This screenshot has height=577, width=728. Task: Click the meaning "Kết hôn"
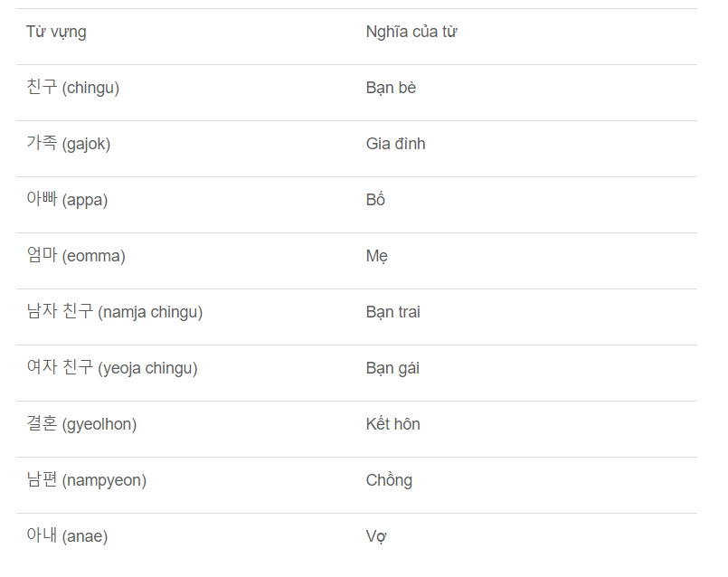coord(392,424)
